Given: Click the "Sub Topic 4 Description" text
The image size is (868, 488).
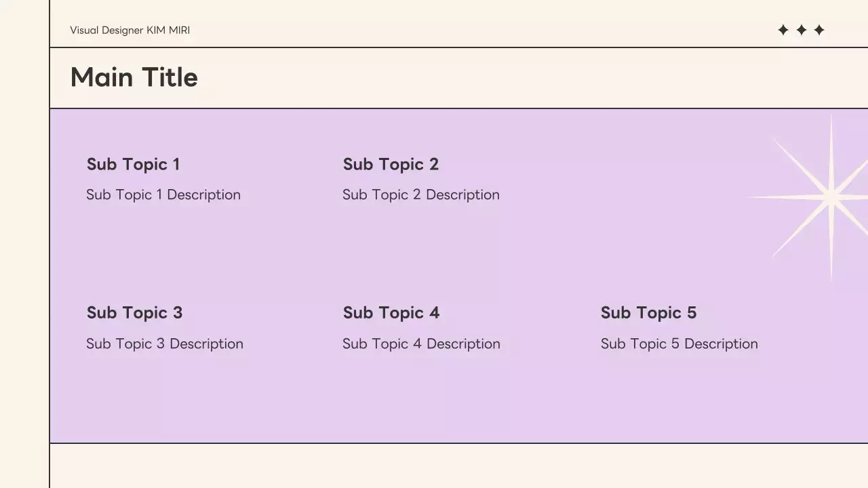Looking at the screenshot, I should coord(421,344).
